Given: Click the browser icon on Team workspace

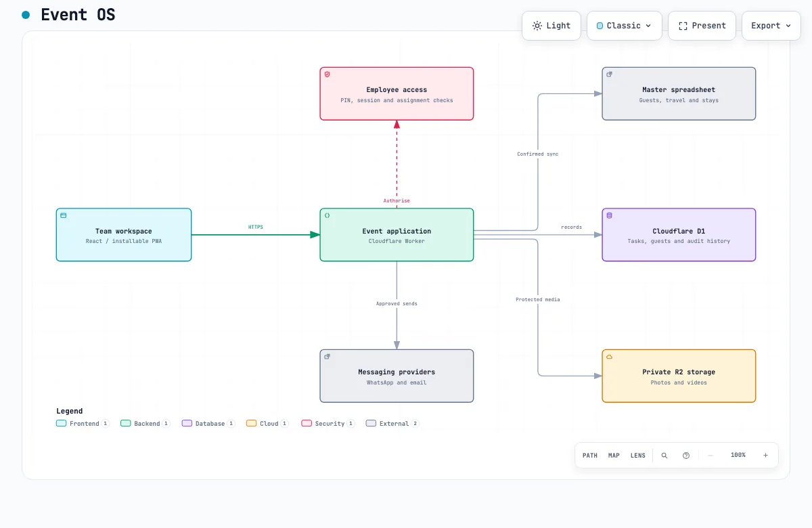Looking at the screenshot, I should click(x=64, y=215).
